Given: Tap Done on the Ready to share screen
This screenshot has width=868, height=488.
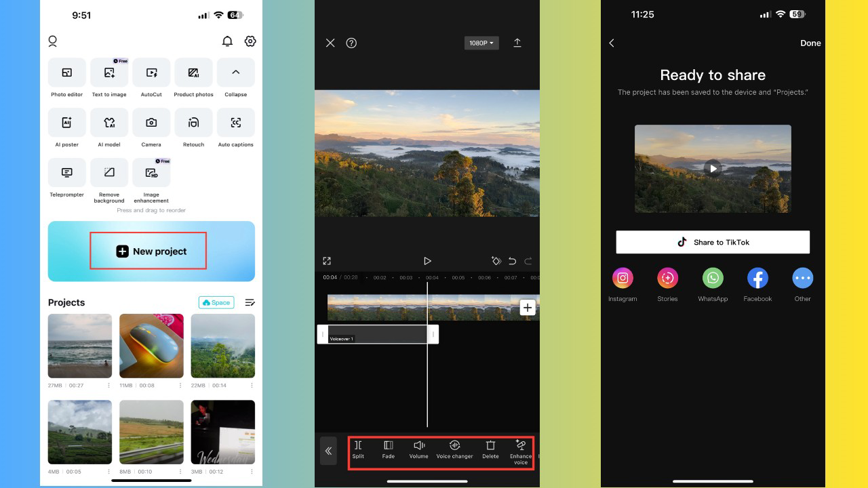Looking at the screenshot, I should (x=810, y=43).
